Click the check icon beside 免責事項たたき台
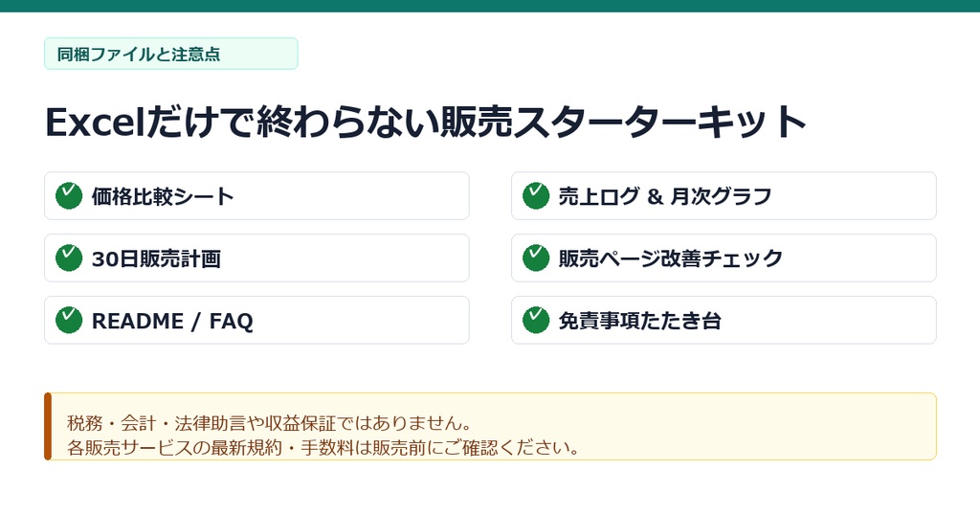Viewport: 980px width, 515px height. (x=536, y=320)
